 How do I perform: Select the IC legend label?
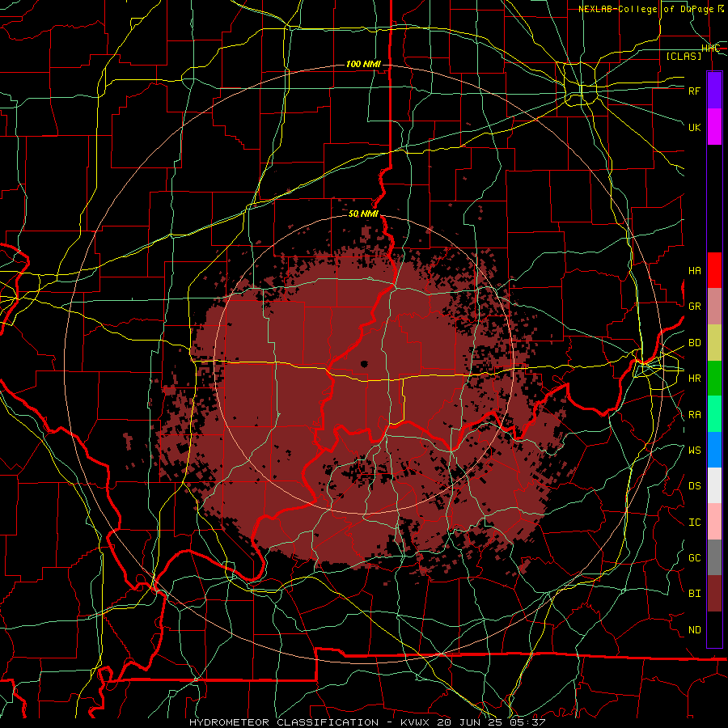pyautogui.click(x=694, y=523)
